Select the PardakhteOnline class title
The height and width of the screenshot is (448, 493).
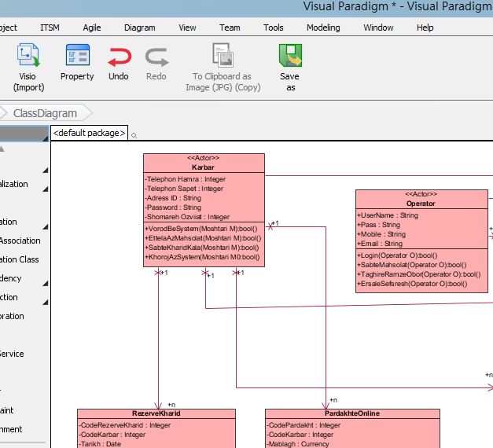click(352, 413)
